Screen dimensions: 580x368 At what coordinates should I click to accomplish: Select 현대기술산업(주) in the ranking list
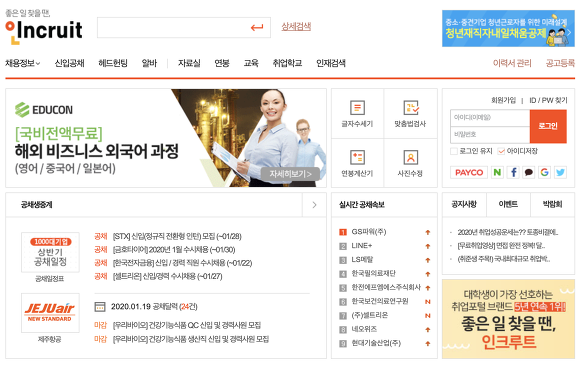376,343
